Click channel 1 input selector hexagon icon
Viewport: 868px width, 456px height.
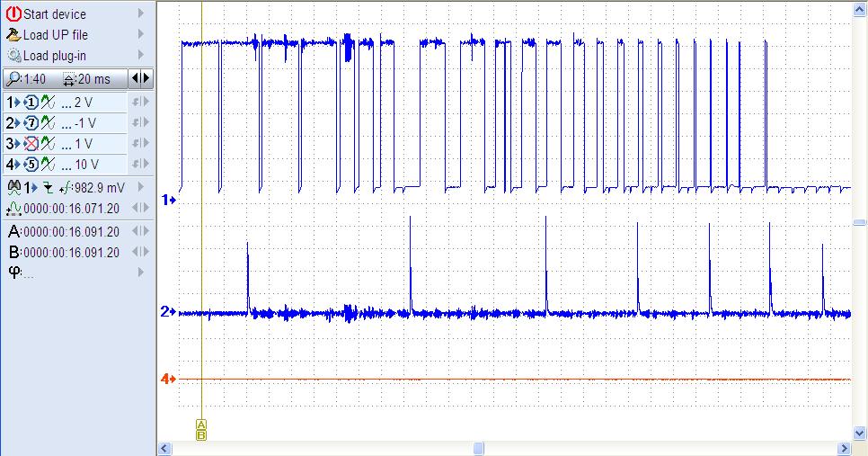click(x=31, y=102)
